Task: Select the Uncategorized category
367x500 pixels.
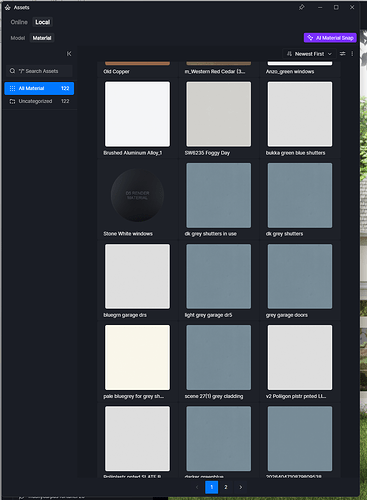Action: tap(39, 101)
